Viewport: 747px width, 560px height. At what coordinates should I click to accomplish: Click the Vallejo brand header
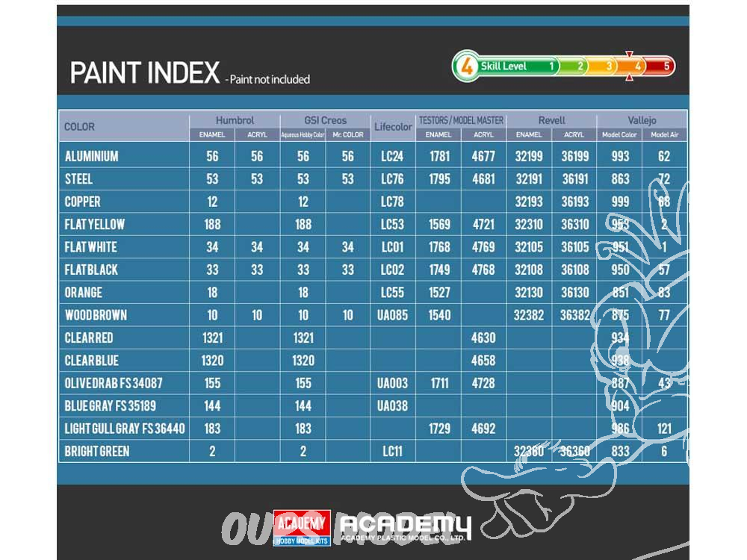[x=642, y=120]
